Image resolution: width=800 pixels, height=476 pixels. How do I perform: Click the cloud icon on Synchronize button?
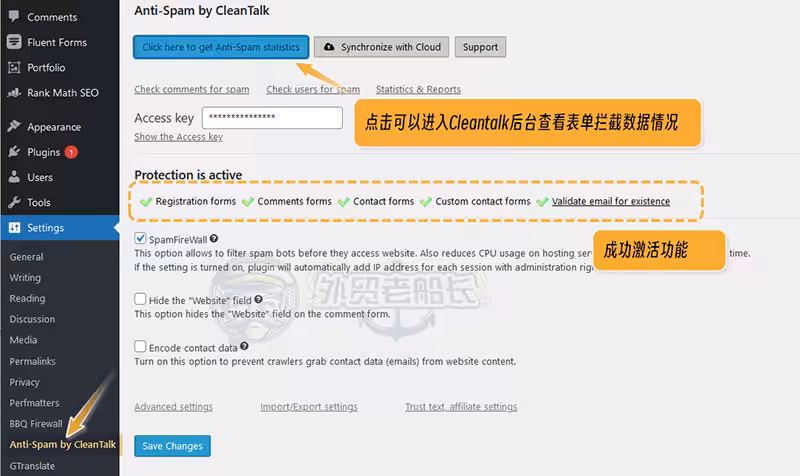(330, 47)
